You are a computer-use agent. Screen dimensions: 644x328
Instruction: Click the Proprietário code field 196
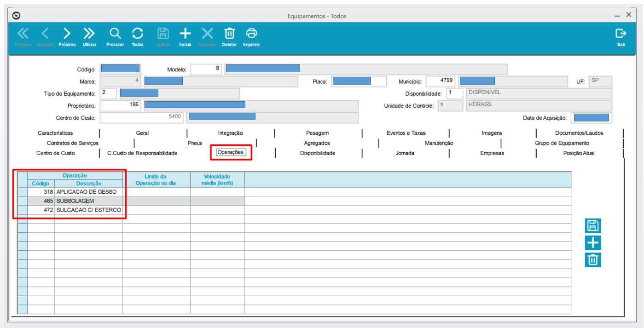[120, 105]
